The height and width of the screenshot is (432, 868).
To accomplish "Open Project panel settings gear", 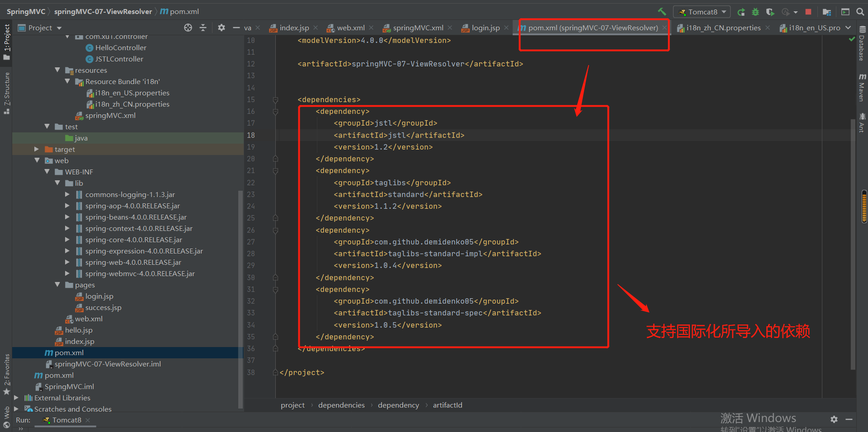I will click(221, 28).
